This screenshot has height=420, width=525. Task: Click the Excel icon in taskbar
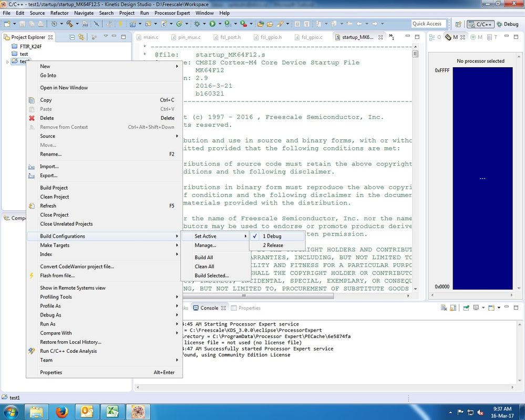[x=112, y=412]
